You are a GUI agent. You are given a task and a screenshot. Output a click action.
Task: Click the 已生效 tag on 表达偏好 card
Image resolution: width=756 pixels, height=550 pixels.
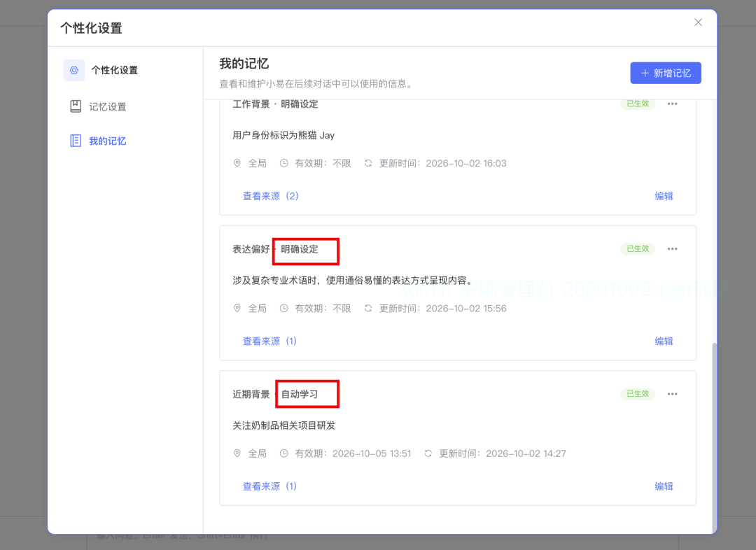click(638, 248)
